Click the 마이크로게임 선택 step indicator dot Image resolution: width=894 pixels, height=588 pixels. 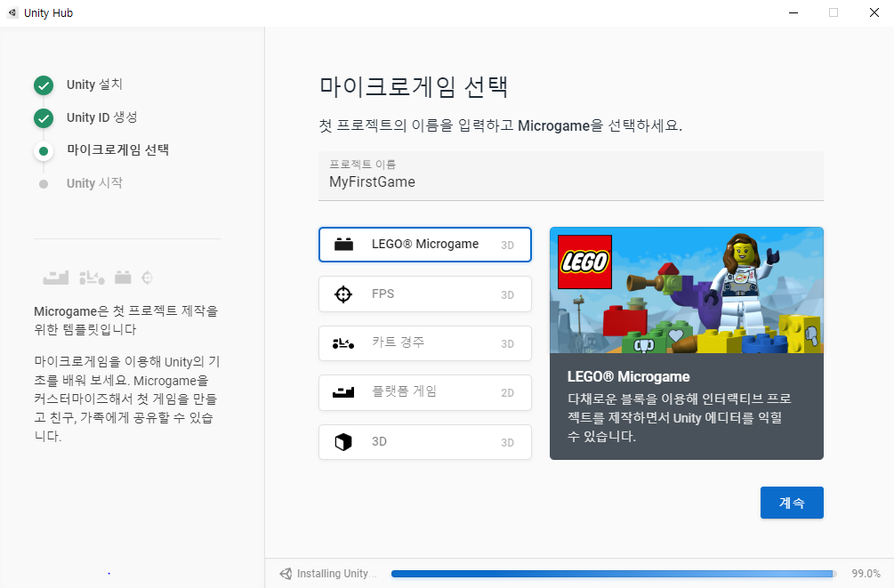(44, 151)
